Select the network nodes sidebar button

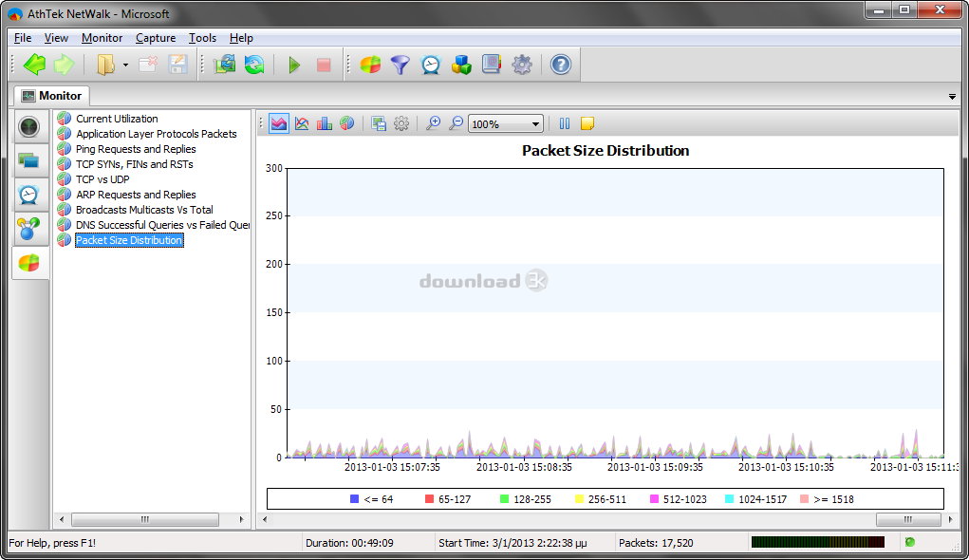point(29,229)
